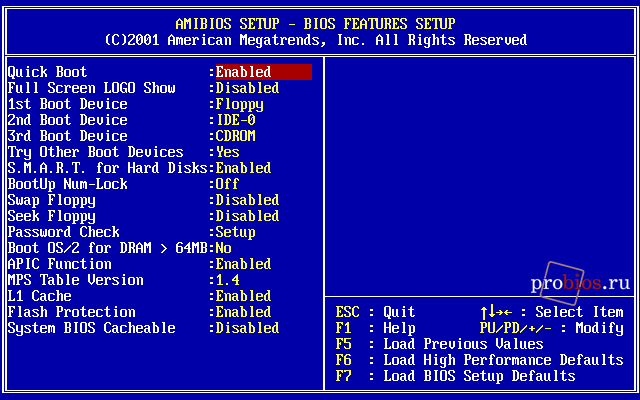
Task: Click the S.M.A.R.T. for Hard Disks label
Action: (107, 168)
